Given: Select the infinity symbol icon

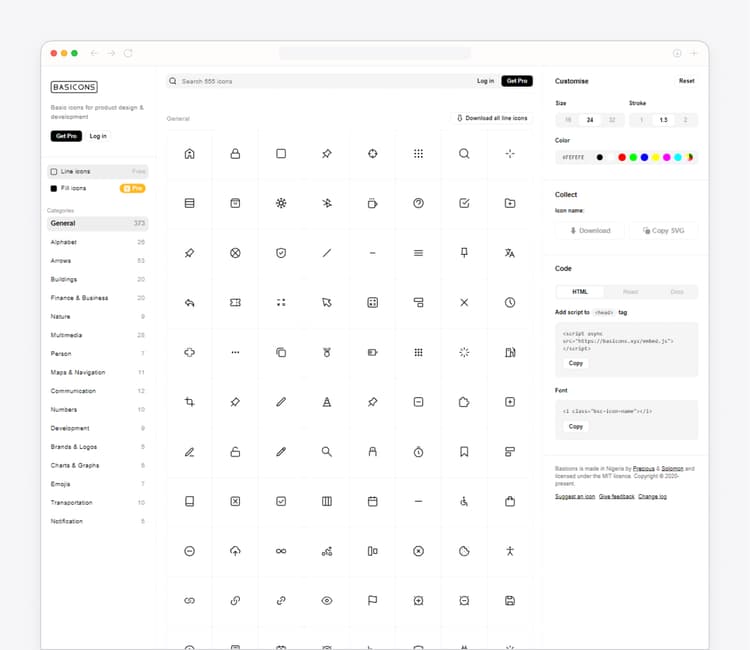Looking at the screenshot, I should pyautogui.click(x=281, y=551).
